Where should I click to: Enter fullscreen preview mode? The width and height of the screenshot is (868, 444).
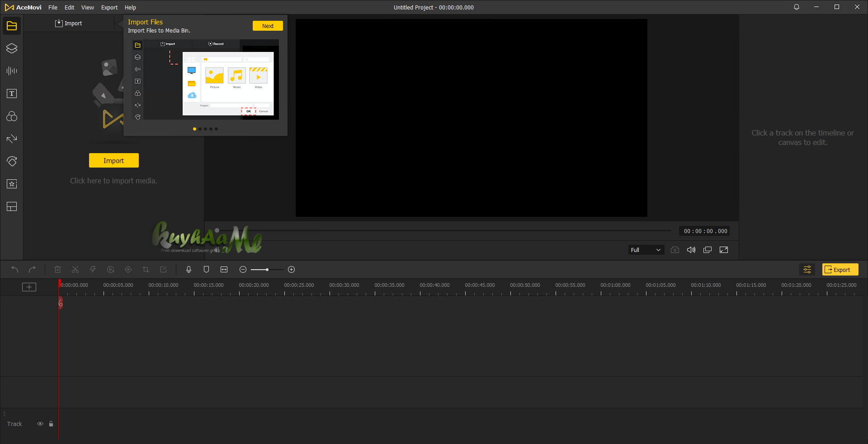(724, 250)
